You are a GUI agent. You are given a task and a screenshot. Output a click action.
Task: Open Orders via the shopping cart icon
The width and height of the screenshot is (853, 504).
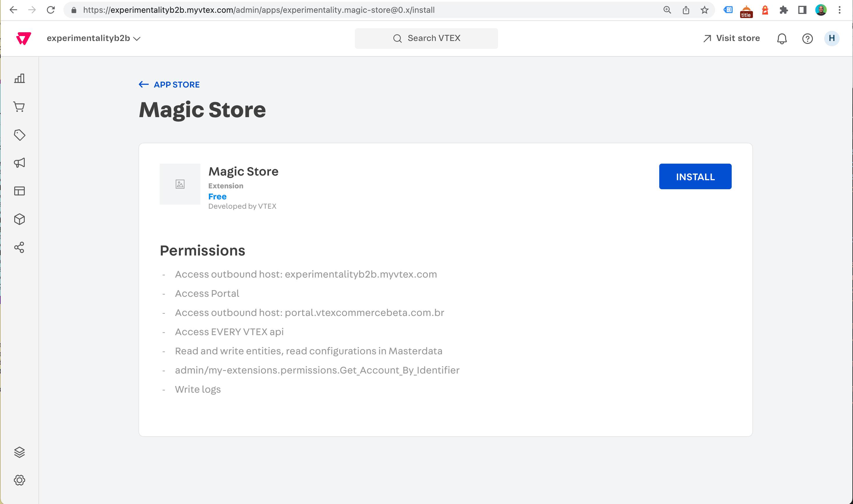pyautogui.click(x=19, y=107)
